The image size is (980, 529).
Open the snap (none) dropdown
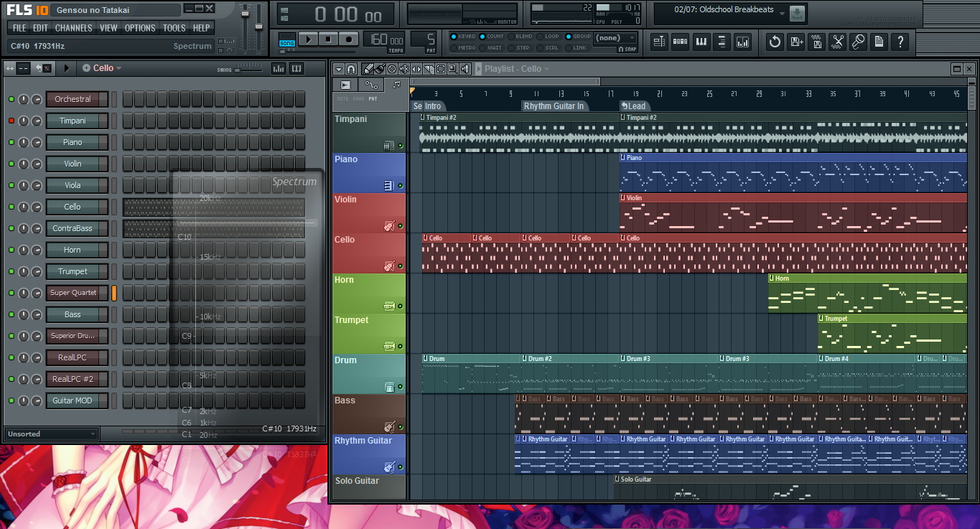[615, 38]
